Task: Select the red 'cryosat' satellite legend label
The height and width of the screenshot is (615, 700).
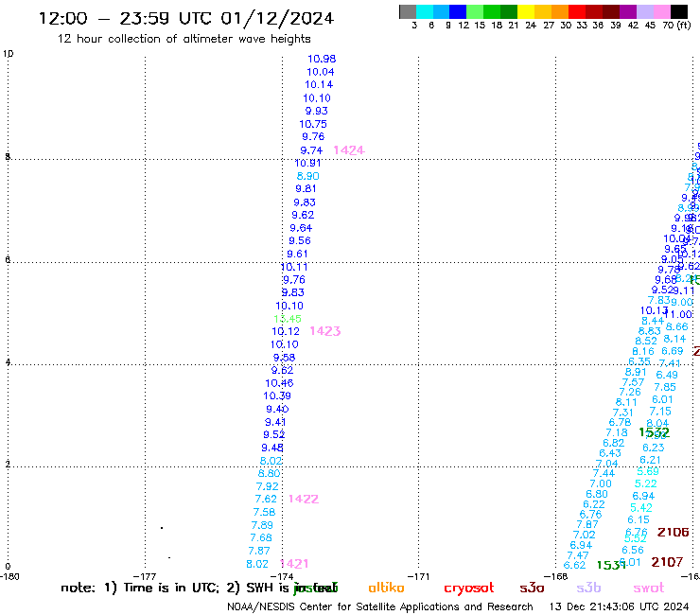Action: [x=469, y=588]
